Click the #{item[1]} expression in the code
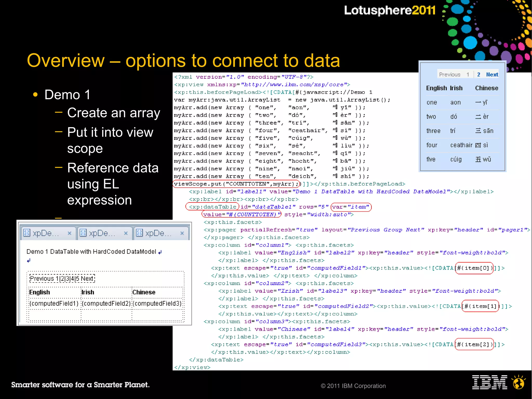 480,306
